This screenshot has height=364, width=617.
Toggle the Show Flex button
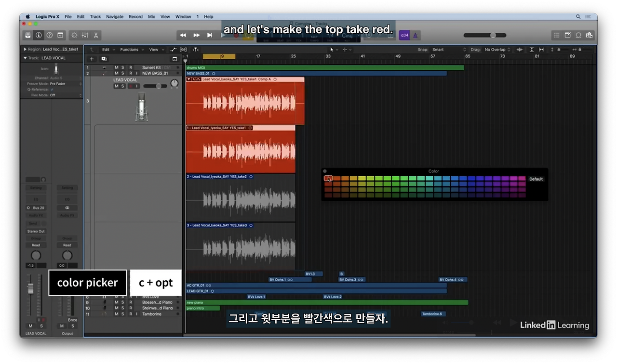tap(183, 50)
